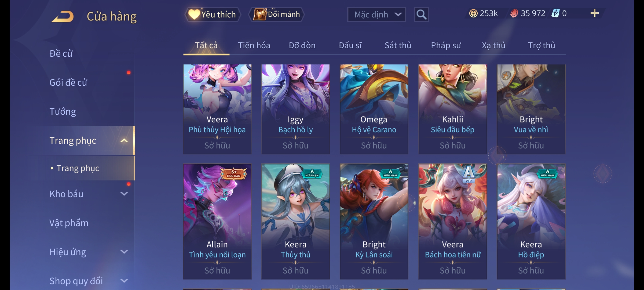
Task: Click the red ruby gem icon
Action: 514,13
